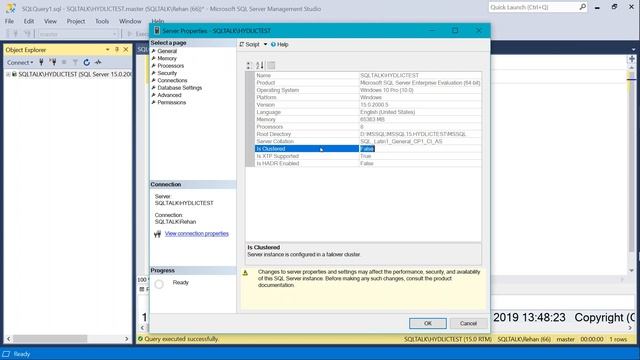Viewport: 640px width, 360px height.
Task: Open Activity Monitor icon in Object Explorer
Action: [x=98, y=62]
